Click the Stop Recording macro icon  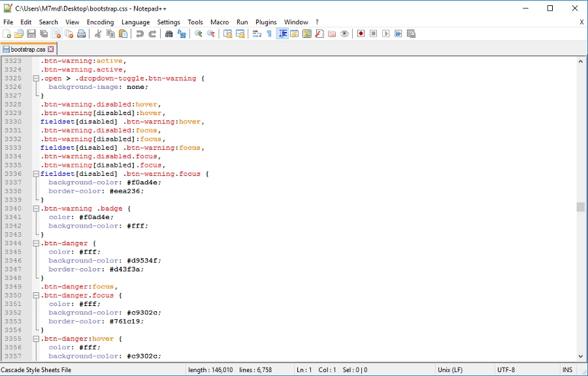coord(374,34)
